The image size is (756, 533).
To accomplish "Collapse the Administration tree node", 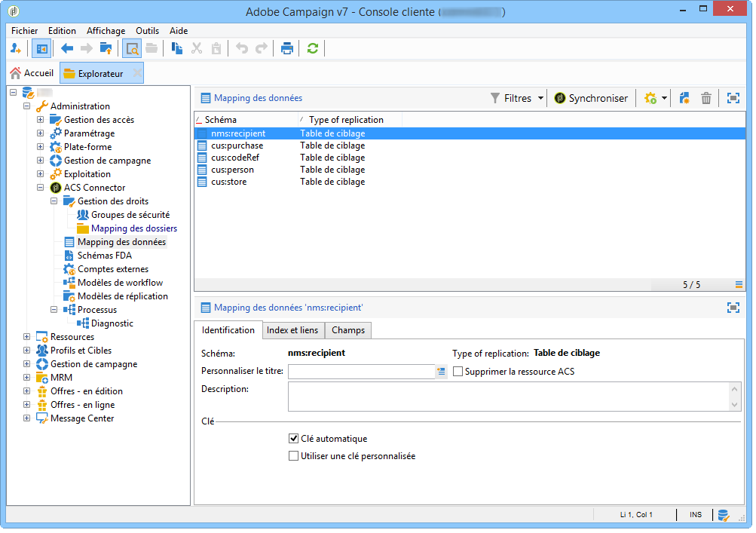I will click(27, 106).
